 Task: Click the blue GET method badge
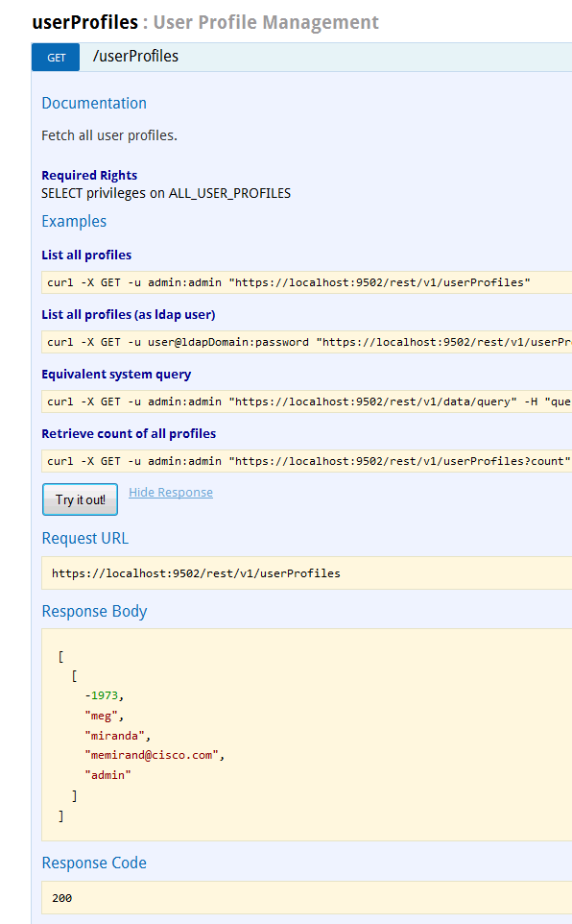point(56,58)
